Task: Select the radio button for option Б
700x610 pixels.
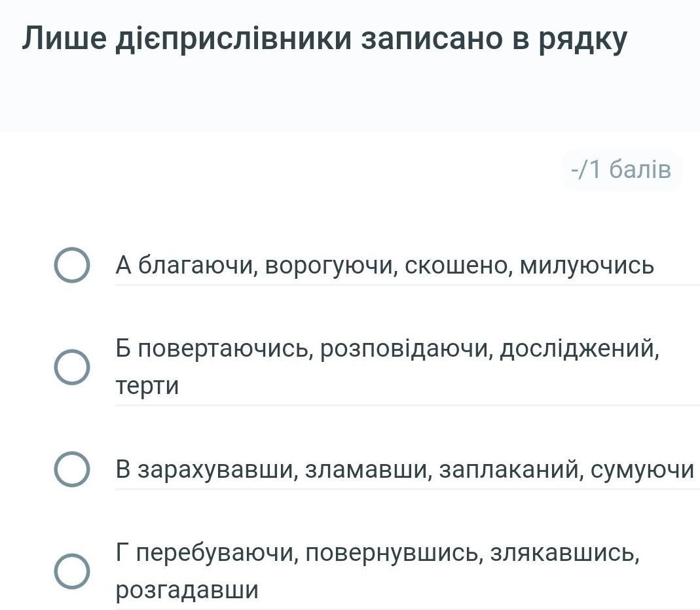Action: click(71, 367)
